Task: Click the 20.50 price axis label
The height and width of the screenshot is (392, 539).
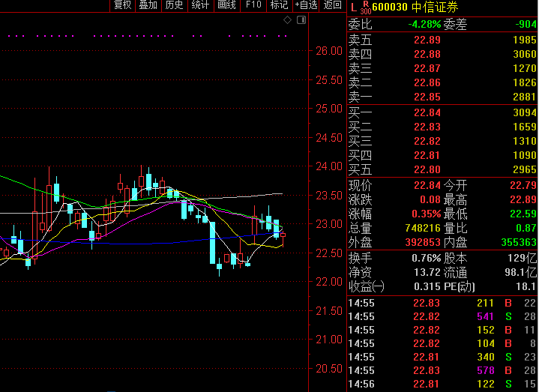Action: click(x=329, y=369)
